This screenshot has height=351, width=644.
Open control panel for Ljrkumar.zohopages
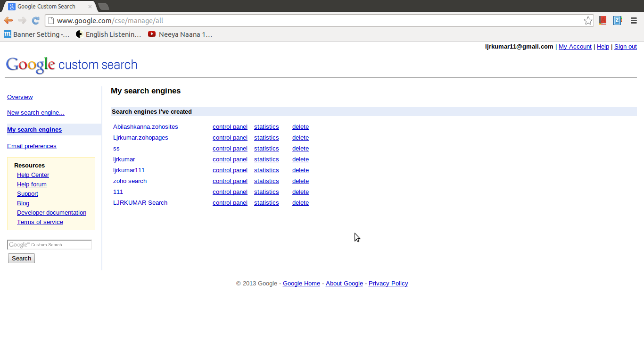coord(230,138)
